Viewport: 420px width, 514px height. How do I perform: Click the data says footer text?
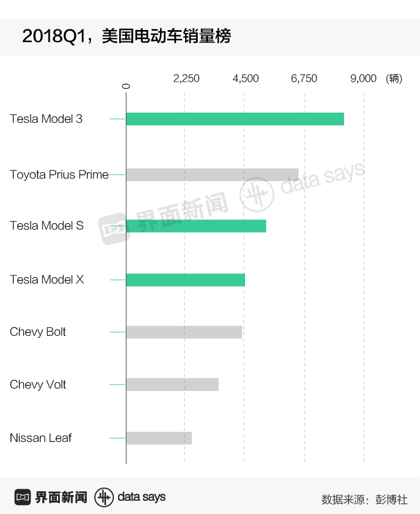(x=141, y=497)
